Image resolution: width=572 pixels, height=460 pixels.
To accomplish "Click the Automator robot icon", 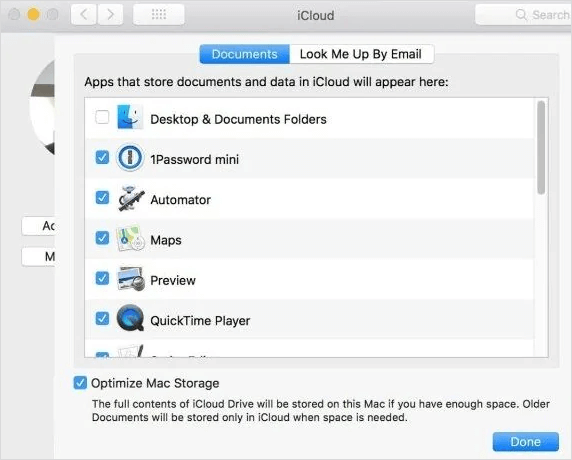I will tap(131, 198).
